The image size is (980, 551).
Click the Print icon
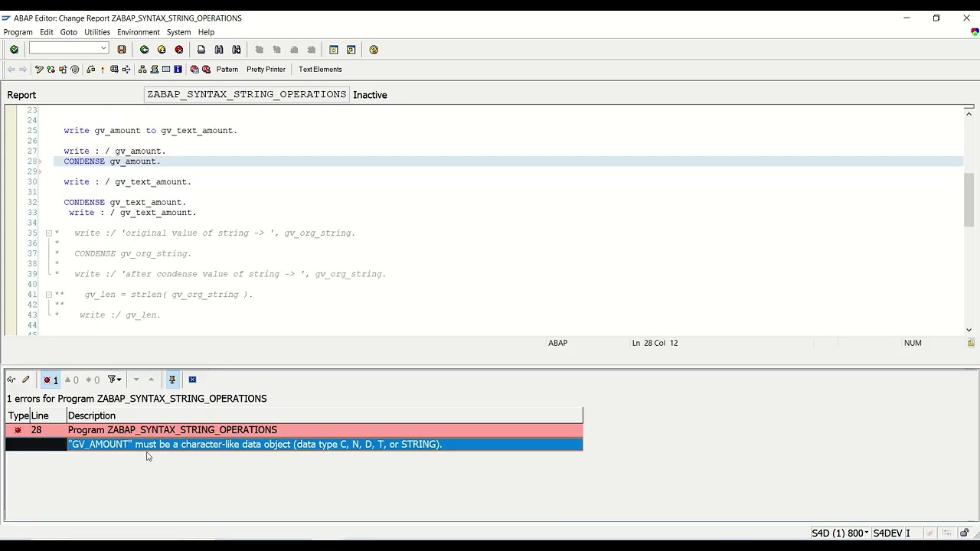click(201, 50)
